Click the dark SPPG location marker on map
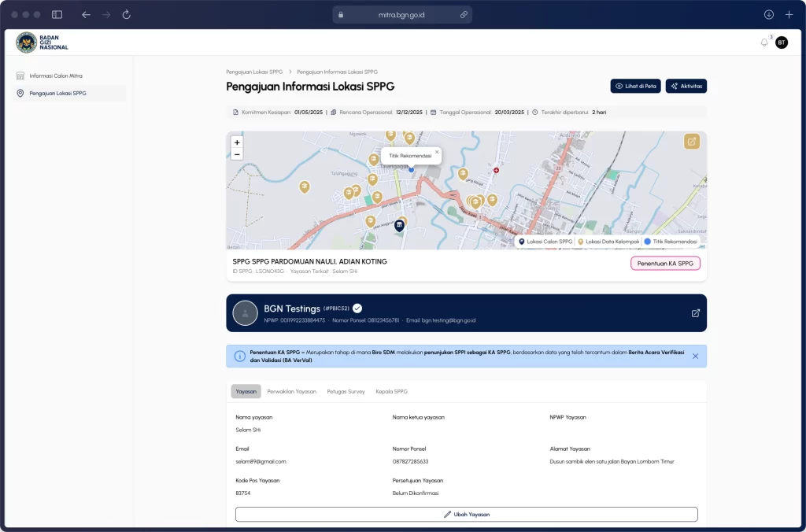 pos(399,227)
